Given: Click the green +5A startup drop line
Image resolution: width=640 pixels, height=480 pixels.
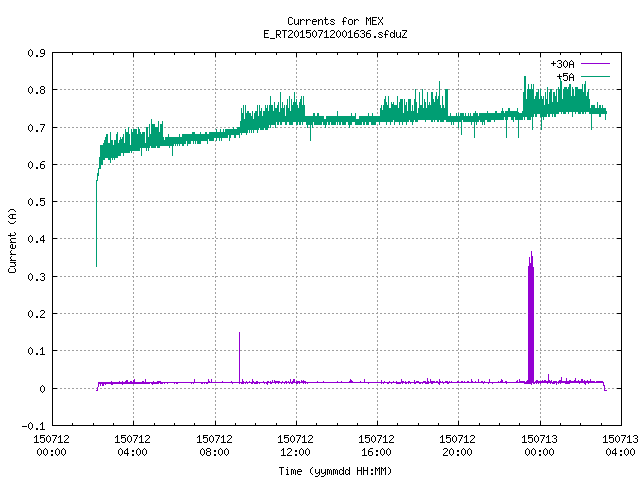Looking at the screenshot, I should point(97,222).
